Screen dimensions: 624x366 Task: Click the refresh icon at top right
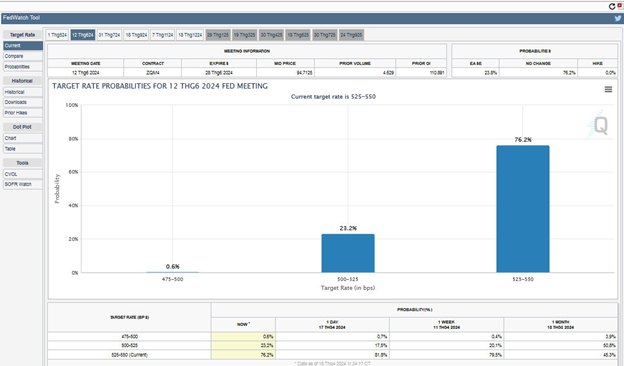(x=612, y=6)
